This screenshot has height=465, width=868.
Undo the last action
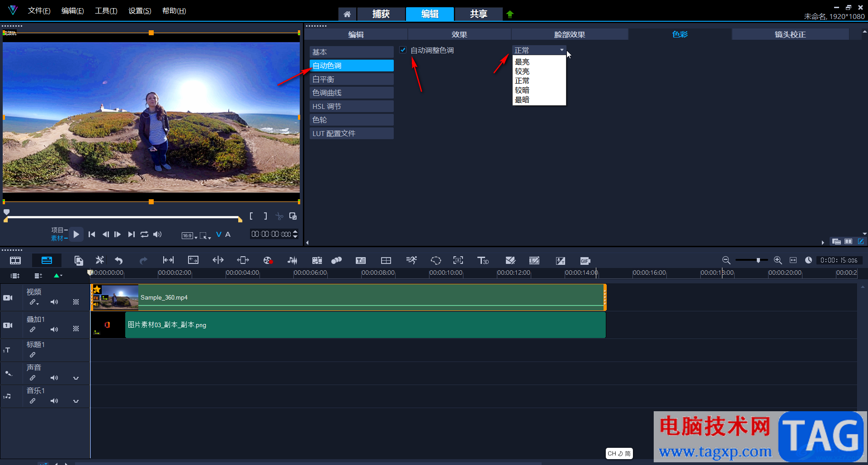click(x=119, y=260)
